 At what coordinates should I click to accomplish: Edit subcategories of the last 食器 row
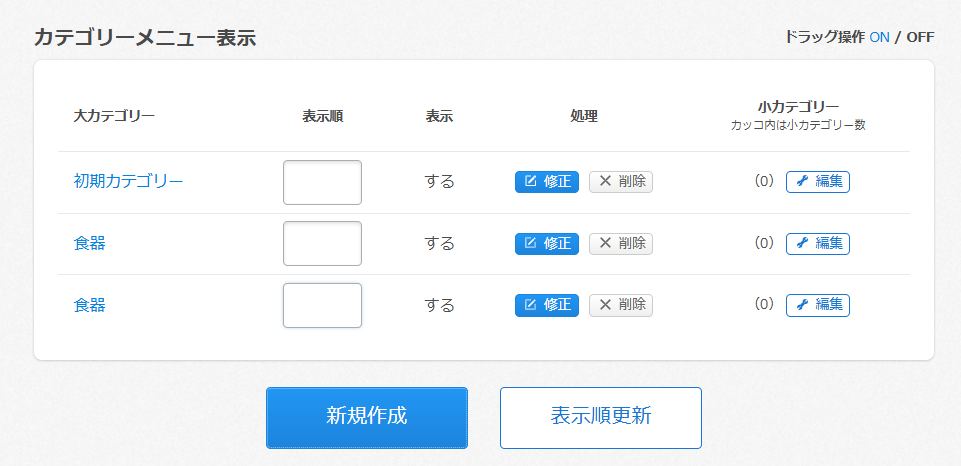(x=818, y=305)
